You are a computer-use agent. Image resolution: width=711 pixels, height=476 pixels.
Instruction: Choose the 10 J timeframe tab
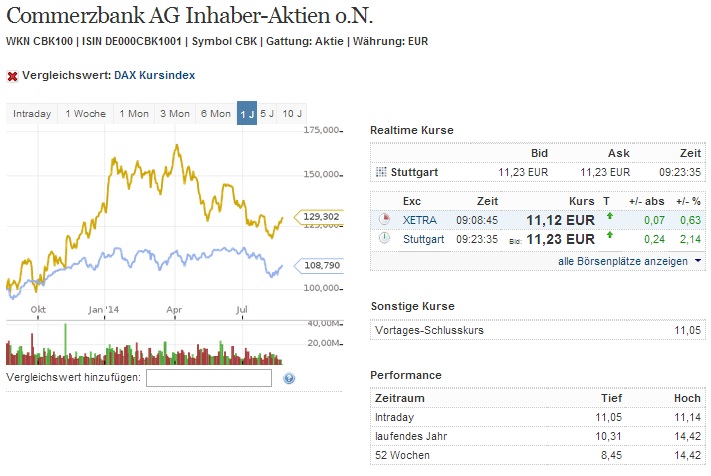291,114
